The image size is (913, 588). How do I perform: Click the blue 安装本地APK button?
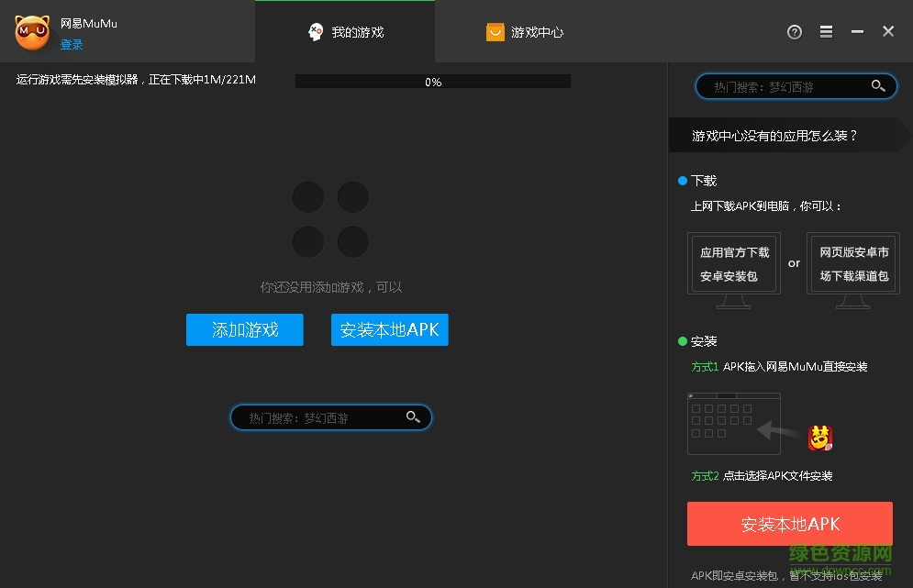(389, 330)
